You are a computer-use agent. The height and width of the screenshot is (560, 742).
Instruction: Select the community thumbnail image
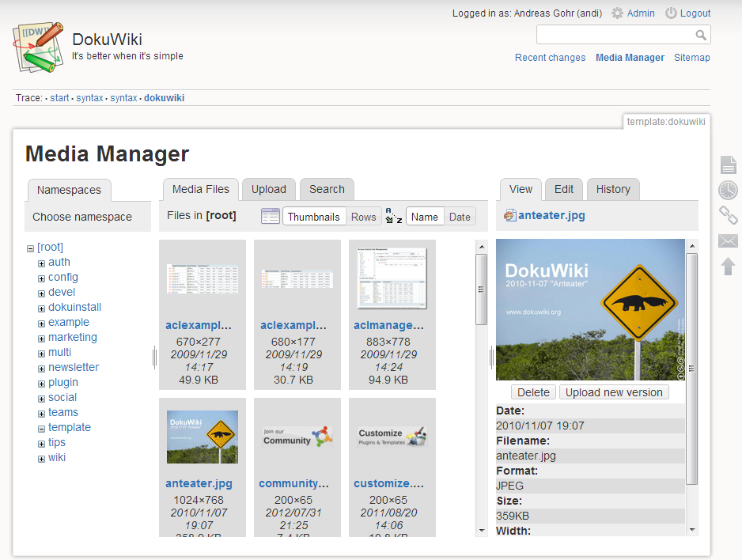click(297, 437)
